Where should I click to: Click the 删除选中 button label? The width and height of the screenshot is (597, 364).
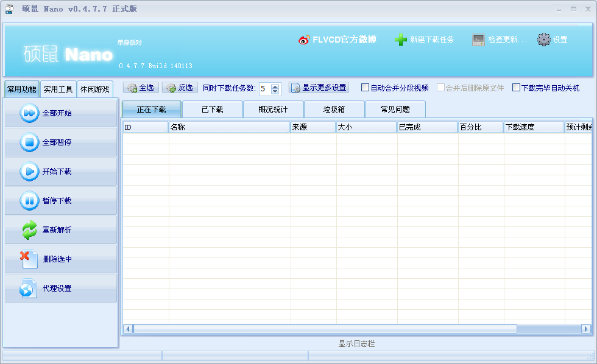pyautogui.click(x=57, y=259)
